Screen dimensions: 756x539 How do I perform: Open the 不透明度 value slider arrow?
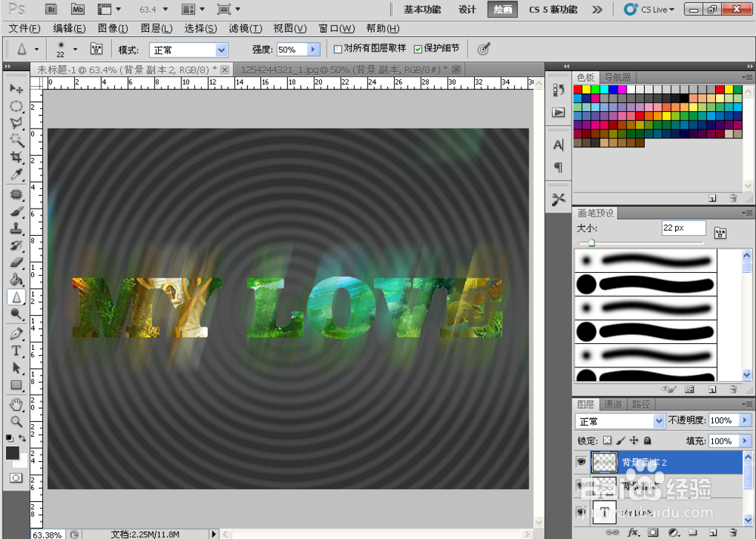pos(744,420)
